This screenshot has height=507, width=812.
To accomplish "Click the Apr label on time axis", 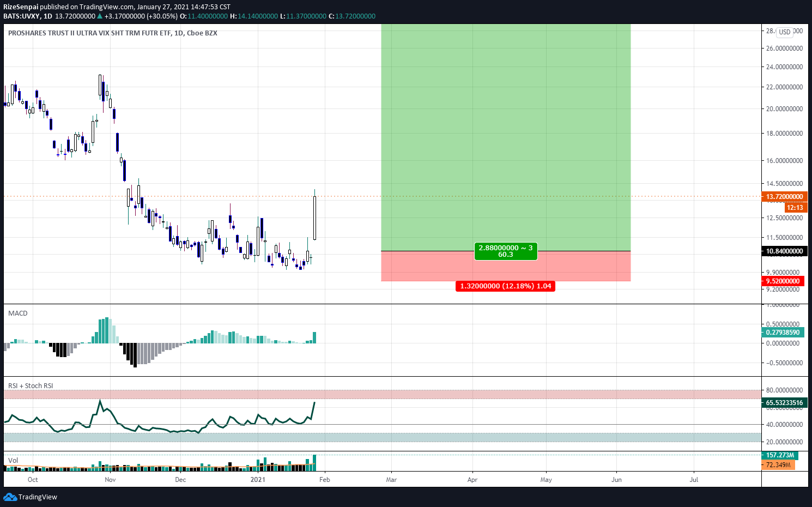I will pyautogui.click(x=472, y=480).
